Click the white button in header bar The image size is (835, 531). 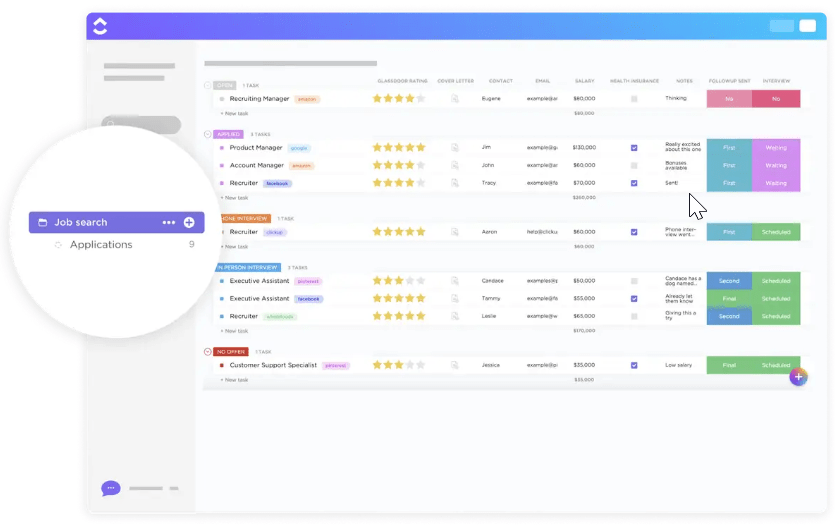pyautogui.click(x=807, y=26)
